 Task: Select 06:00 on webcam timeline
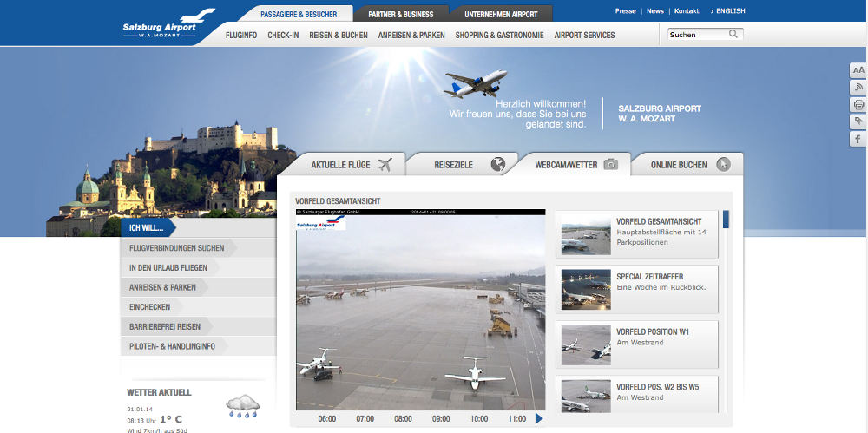(327, 418)
